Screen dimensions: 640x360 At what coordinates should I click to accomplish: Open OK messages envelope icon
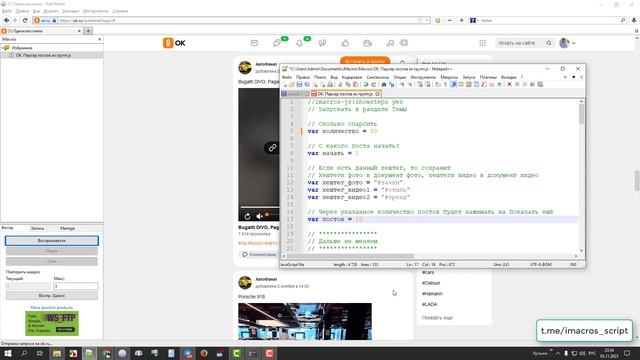click(254, 43)
